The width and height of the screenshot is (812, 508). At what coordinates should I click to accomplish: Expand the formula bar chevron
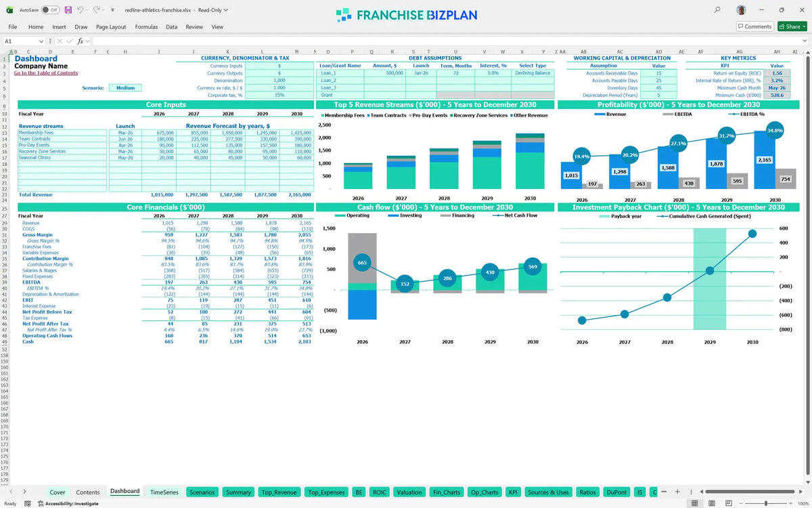(x=805, y=41)
